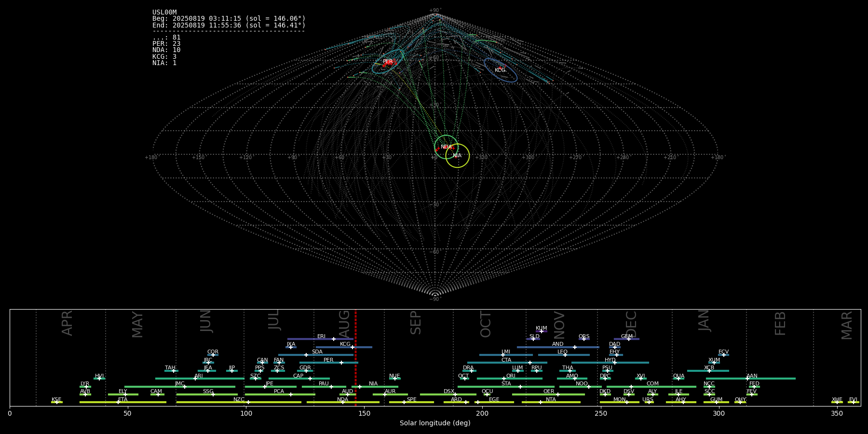
Task: Click the LEO shower label
Action: pyautogui.click(x=563, y=352)
